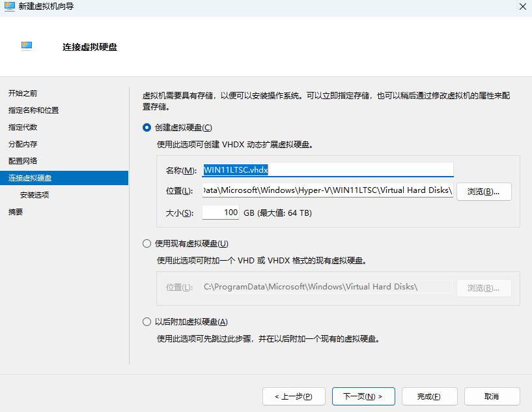Open 摘要 step in sidebar

click(x=16, y=212)
